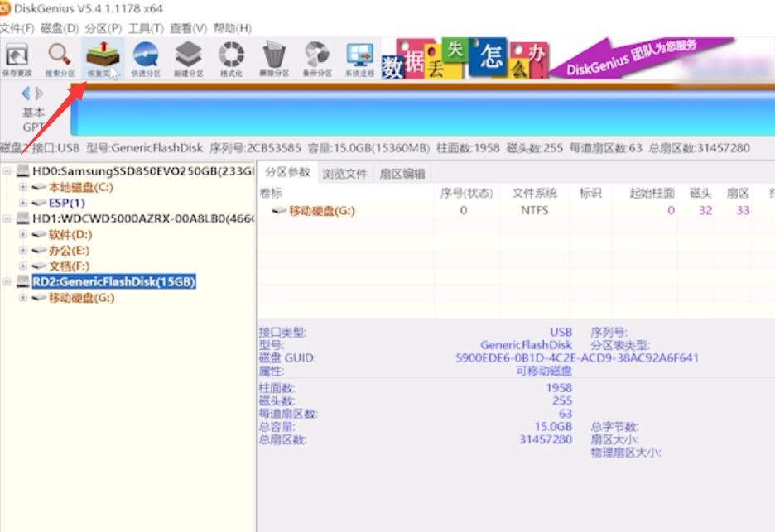Go to next disk with right arrow
Viewport: 775px width, 532px height.
point(39,93)
